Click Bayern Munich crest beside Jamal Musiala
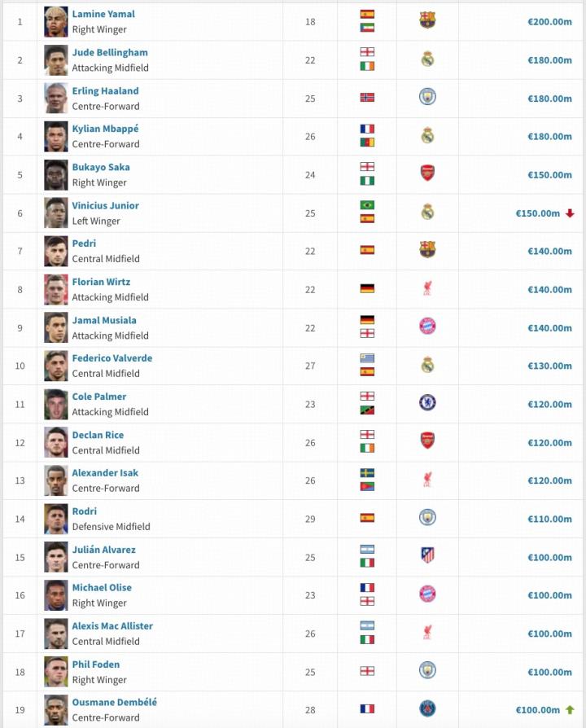Viewport: 586px width, 728px height. pyautogui.click(x=427, y=327)
